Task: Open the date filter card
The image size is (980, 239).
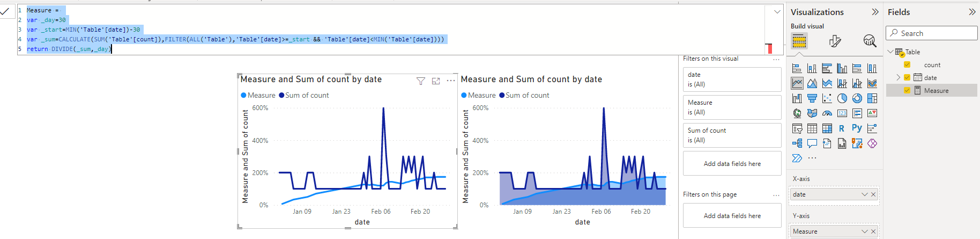Action: [x=732, y=79]
